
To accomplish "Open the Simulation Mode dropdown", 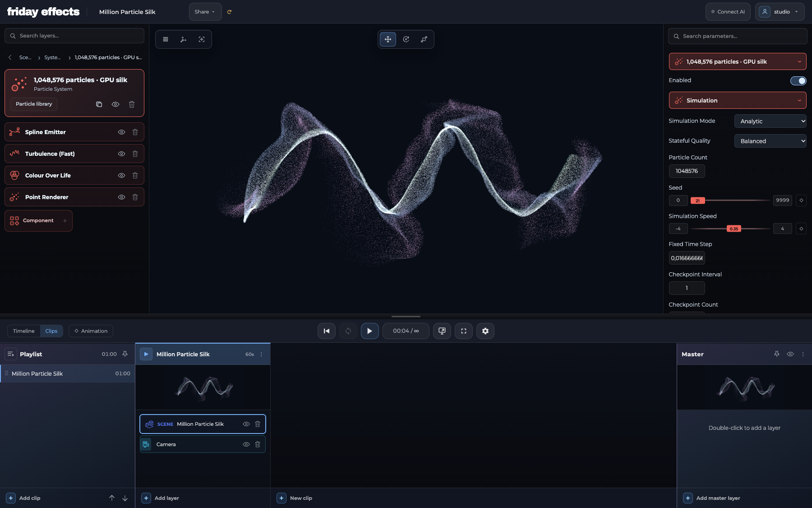I will 770,121.
